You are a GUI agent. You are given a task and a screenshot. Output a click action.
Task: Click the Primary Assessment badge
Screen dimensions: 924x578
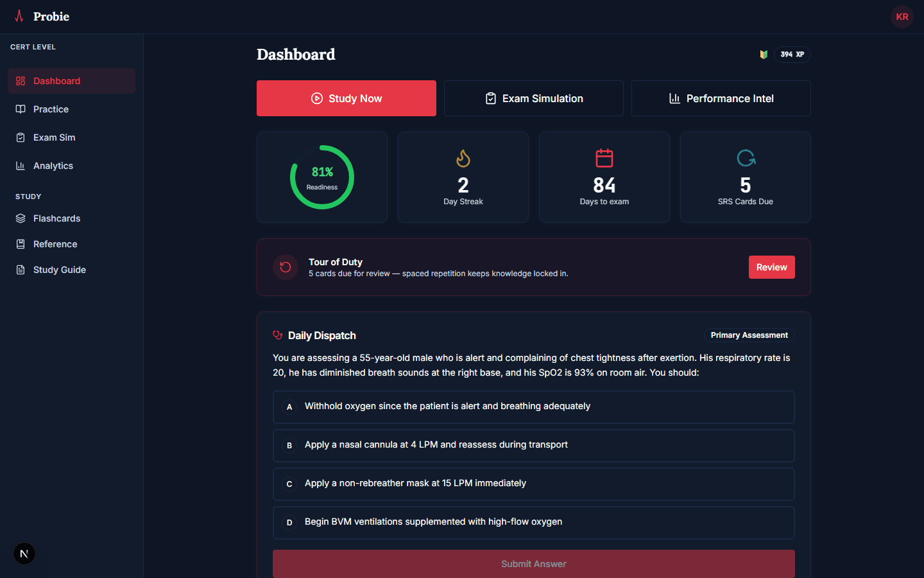point(749,335)
